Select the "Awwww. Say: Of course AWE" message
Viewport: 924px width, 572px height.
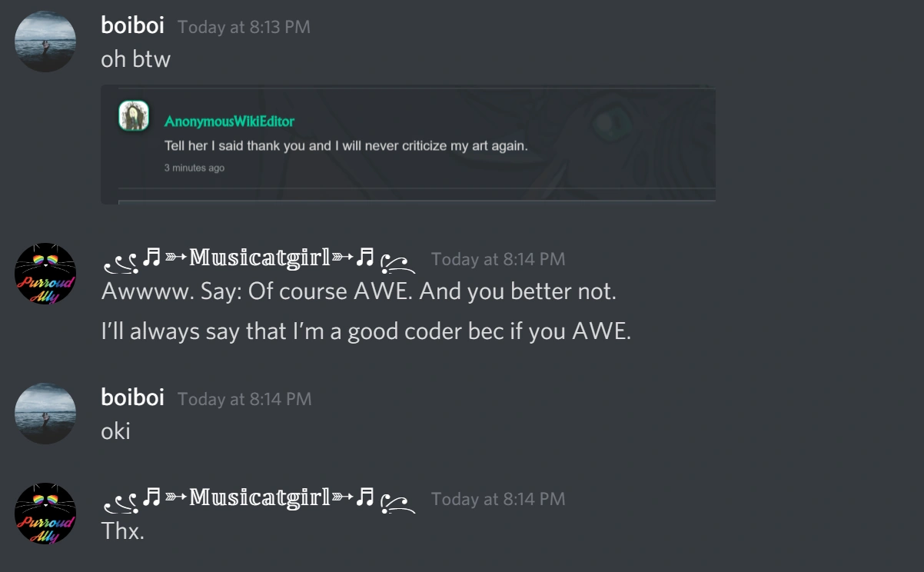click(x=359, y=292)
